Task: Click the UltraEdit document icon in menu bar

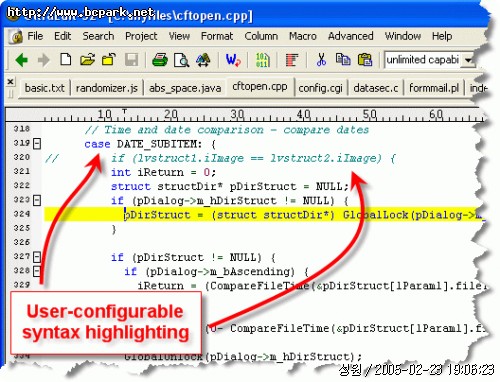Action: 15,36
